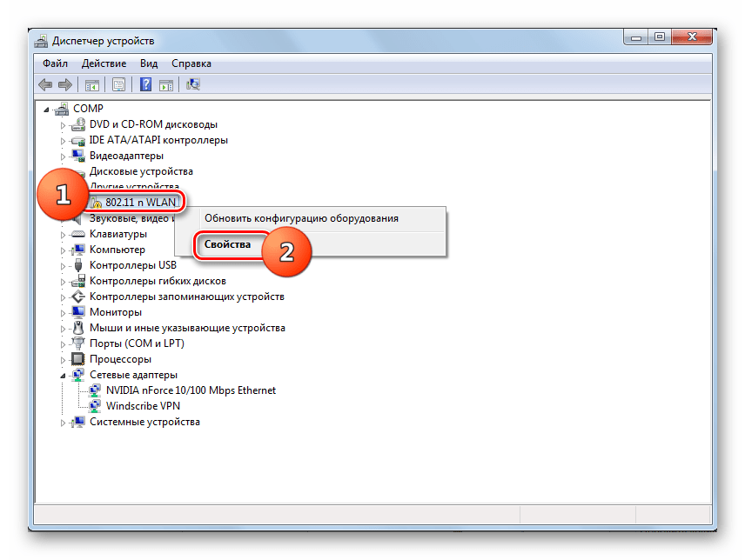Open the Файл menu

click(55, 63)
